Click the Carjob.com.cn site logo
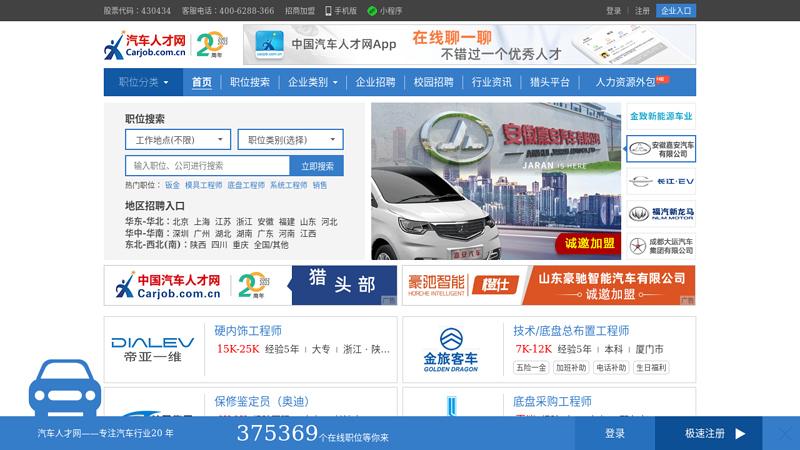 (x=145, y=45)
